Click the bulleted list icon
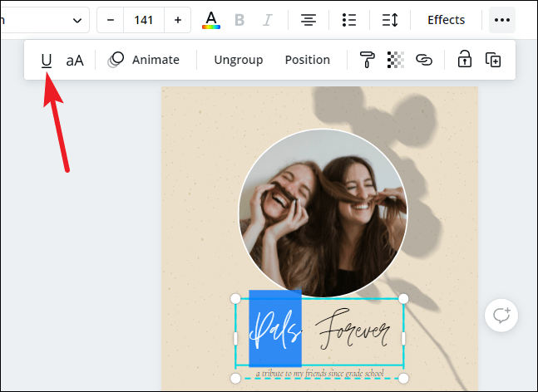 [x=349, y=20]
